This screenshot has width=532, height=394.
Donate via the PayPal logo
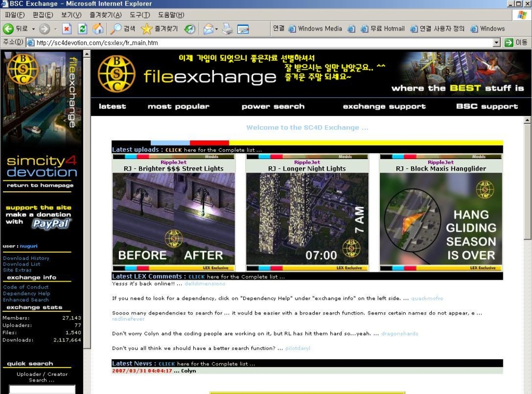(x=51, y=224)
